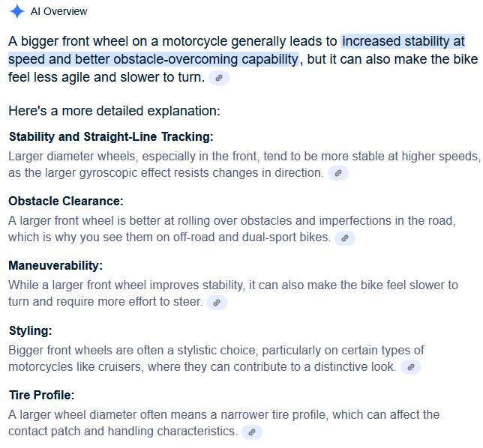Select the 'Stability and Straight-Line Tracking' heading
The height and width of the screenshot is (448, 483).
pos(111,136)
